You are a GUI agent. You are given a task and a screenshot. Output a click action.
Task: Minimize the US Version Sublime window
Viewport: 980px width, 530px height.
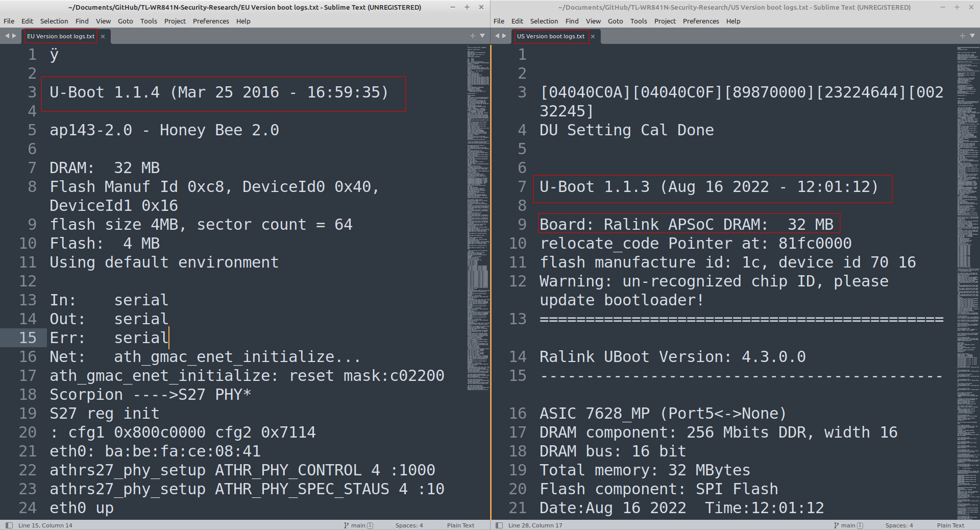943,7
